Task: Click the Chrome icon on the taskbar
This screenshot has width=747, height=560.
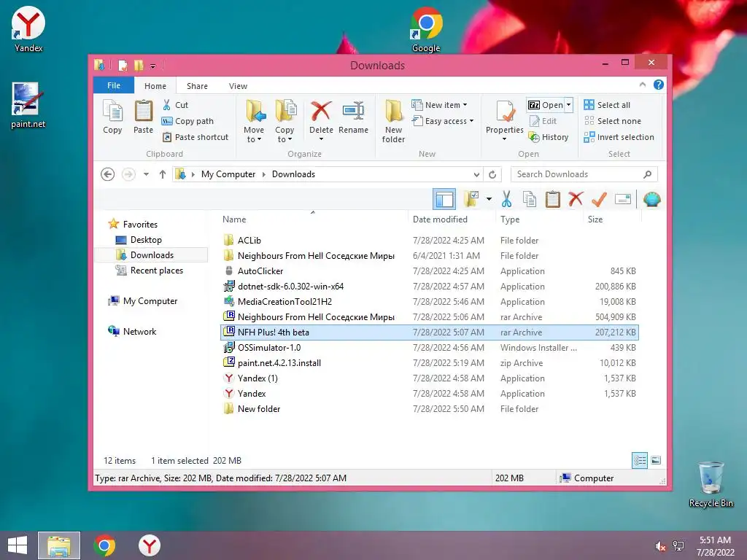Action: pos(105,545)
